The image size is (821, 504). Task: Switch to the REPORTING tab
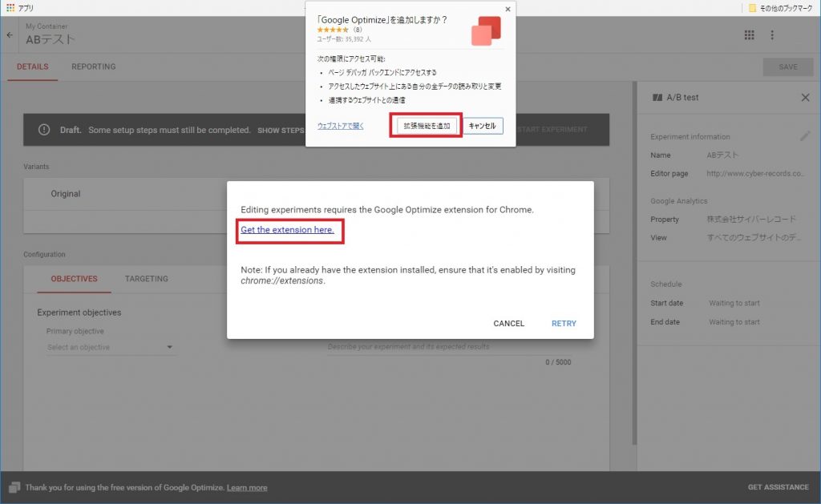[94, 67]
